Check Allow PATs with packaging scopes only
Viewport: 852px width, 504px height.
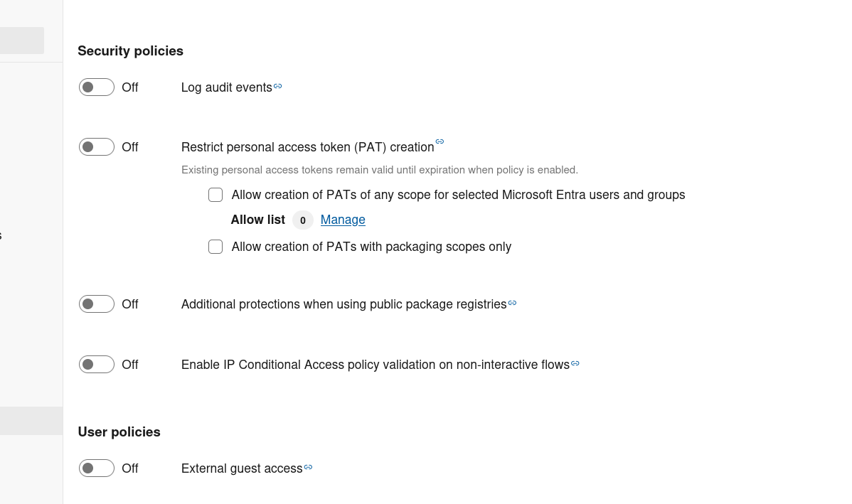click(215, 247)
